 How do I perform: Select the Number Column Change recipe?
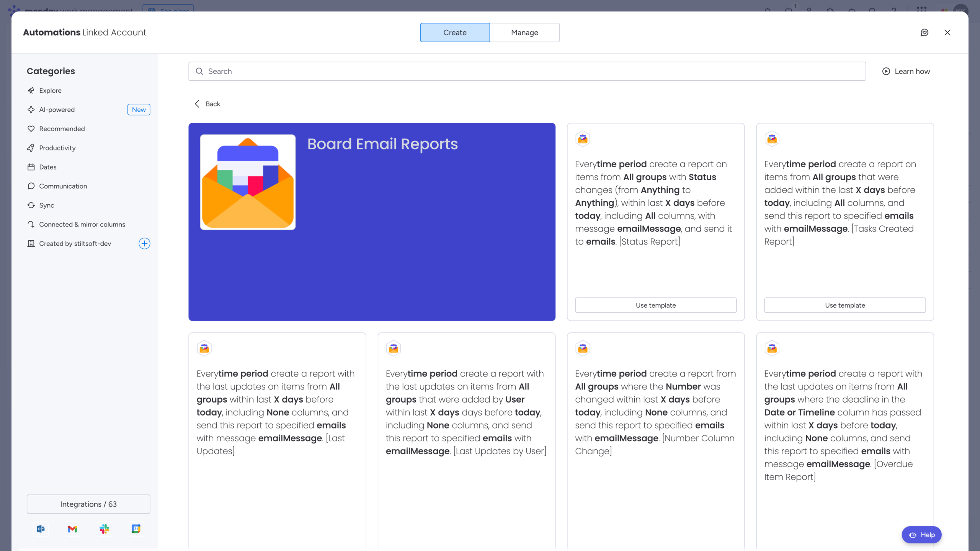coord(655,412)
